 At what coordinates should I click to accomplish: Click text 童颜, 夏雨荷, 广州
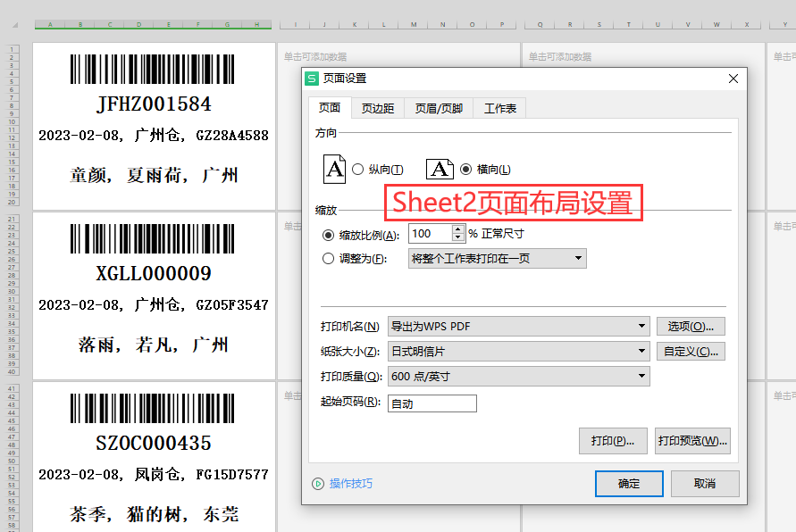point(154,176)
